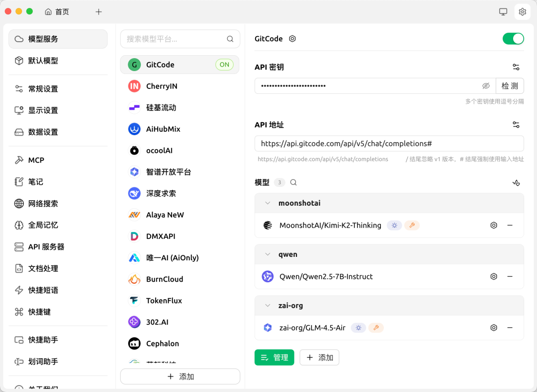Image resolution: width=537 pixels, height=392 pixels.
Task: Open API 服务器 settings
Action: [58, 246]
